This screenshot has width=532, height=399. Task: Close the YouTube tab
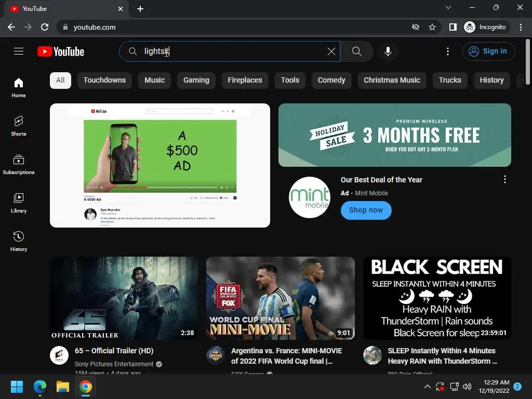coord(121,9)
